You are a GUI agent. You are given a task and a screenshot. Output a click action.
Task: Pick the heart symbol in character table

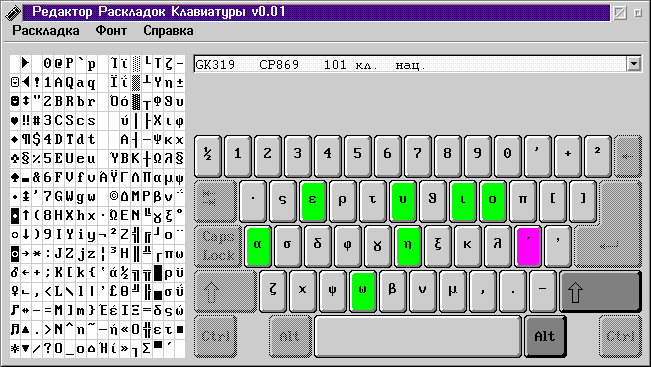[x=15, y=121]
